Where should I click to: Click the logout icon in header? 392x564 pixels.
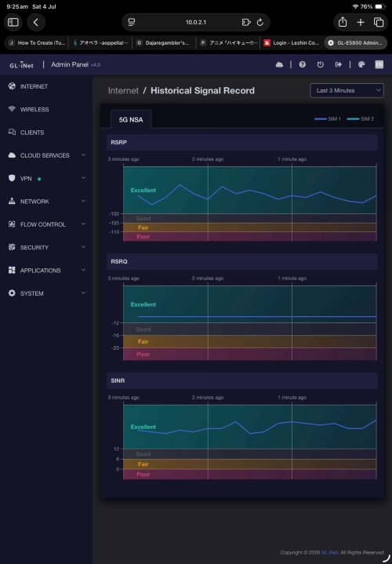(339, 65)
